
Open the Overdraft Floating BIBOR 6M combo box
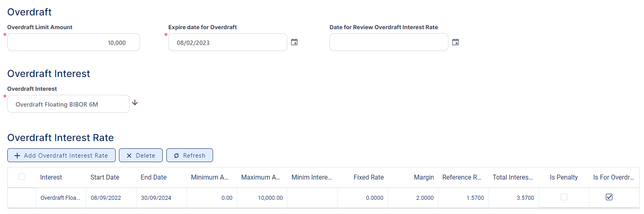(69, 104)
